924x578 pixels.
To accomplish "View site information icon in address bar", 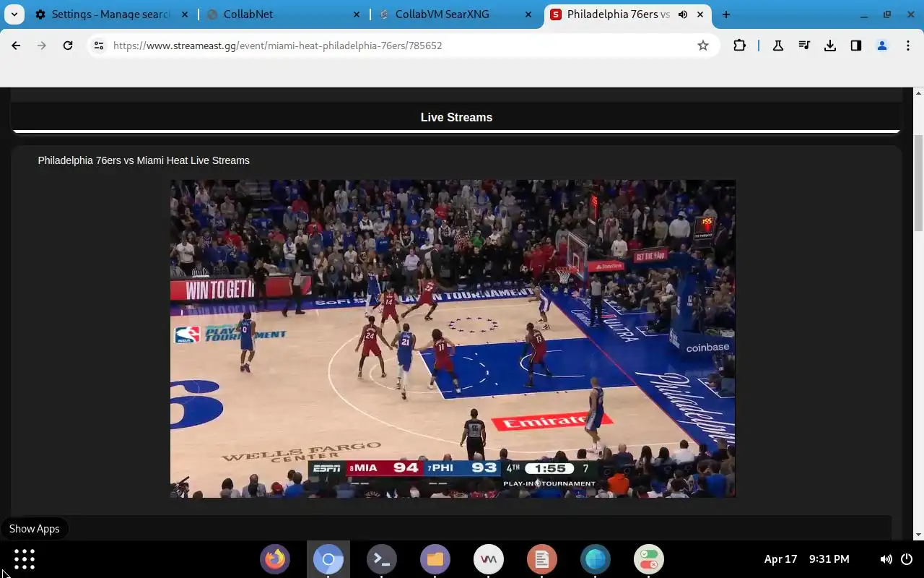I will [x=99, y=46].
